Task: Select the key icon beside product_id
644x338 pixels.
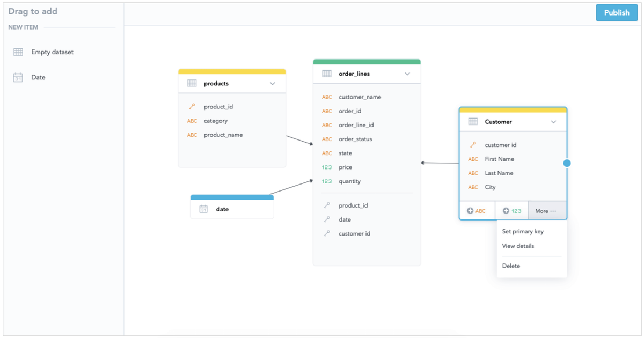Action: click(193, 106)
